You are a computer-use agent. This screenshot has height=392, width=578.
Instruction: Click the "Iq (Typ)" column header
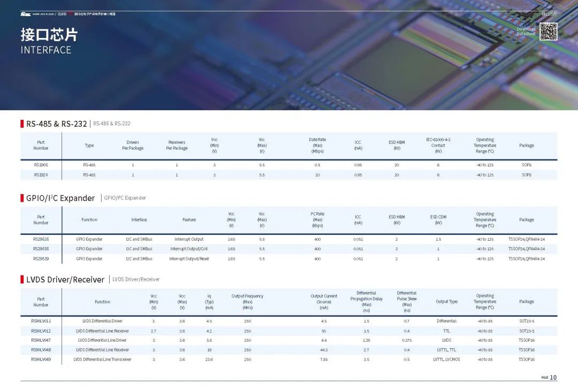tap(209, 302)
